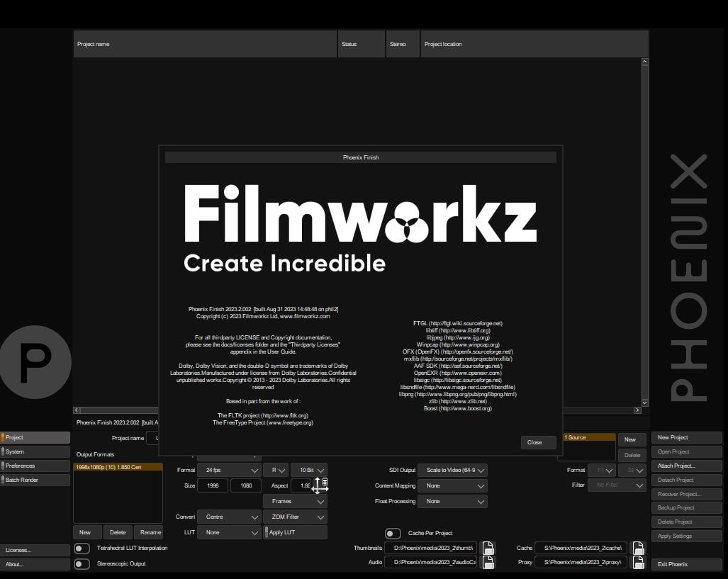Click the New Project button

687,437
